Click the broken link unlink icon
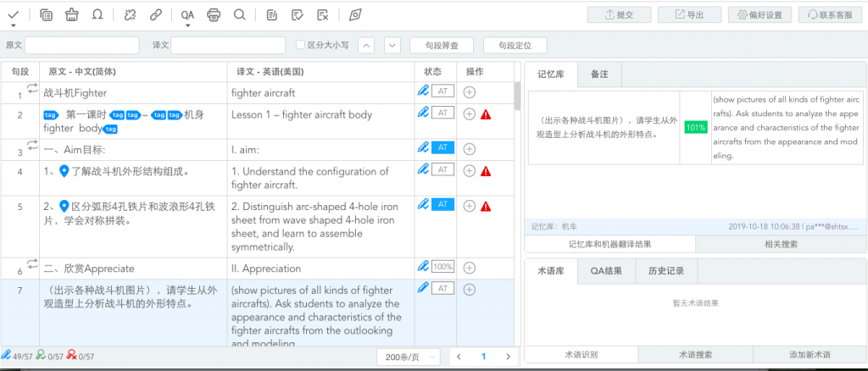Screen dimensions: 868x371 [x=129, y=14]
